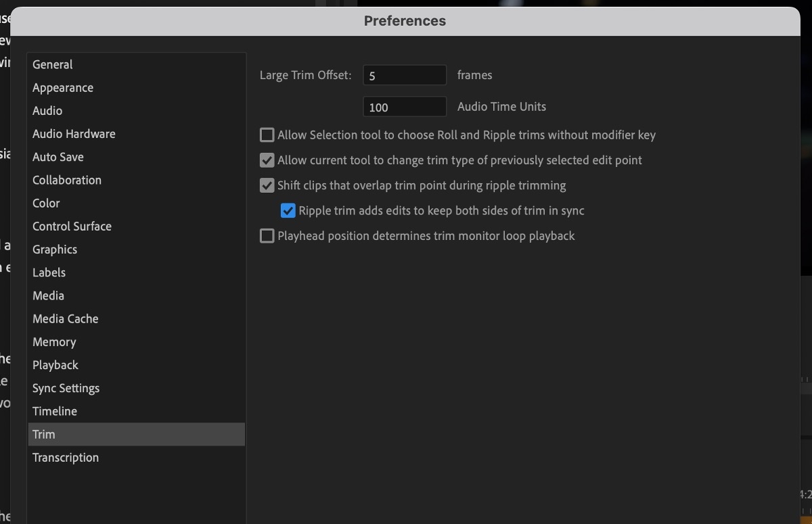Viewport: 812px width, 524px height.
Task: Open the Transcription preferences page
Action: pyautogui.click(x=65, y=457)
